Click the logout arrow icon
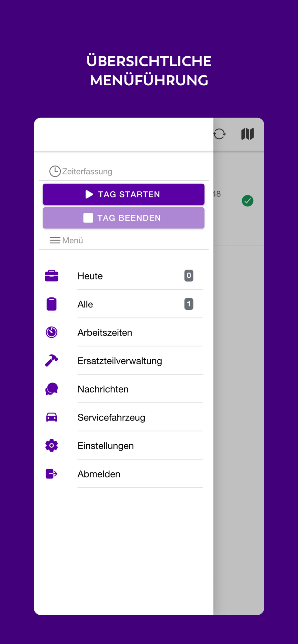The height and width of the screenshot is (644, 298). pos(52,474)
